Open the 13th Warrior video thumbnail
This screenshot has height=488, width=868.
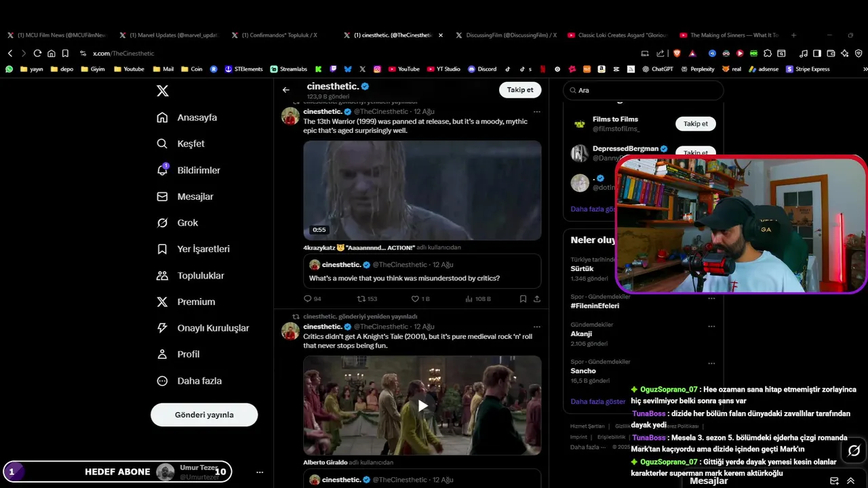(422, 190)
